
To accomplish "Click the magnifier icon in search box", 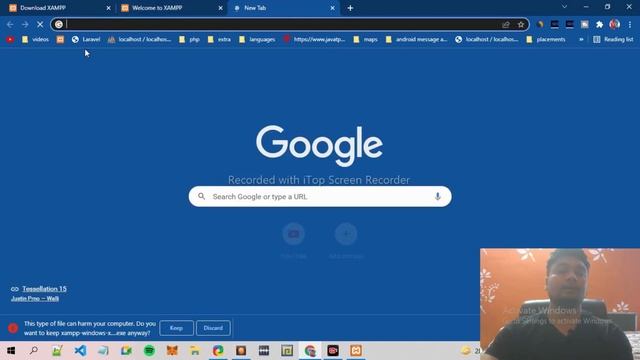I will pyautogui.click(x=201, y=197).
